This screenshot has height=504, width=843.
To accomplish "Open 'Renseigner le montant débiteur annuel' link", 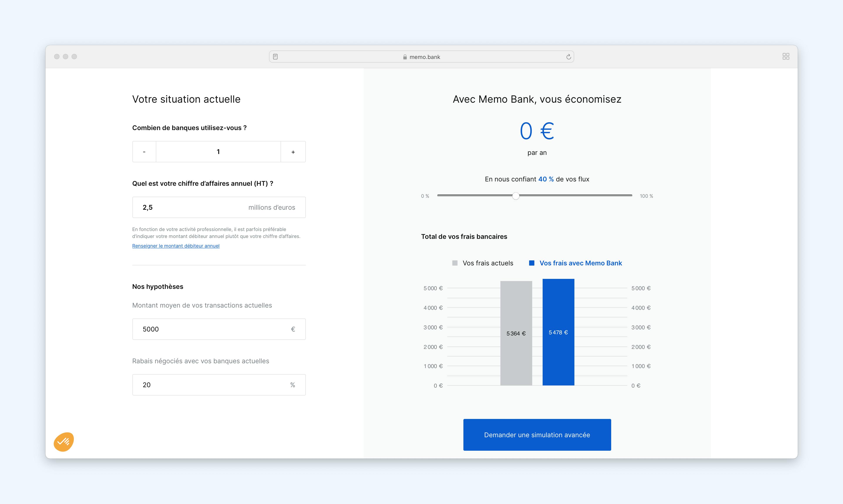I will tap(176, 246).
